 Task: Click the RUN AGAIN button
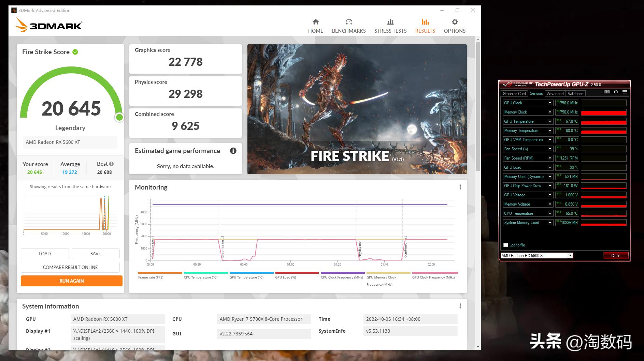click(72, 281)
